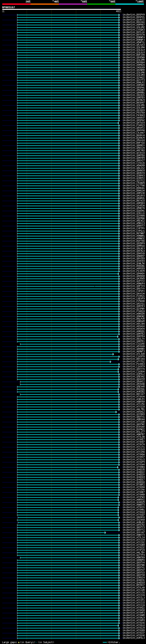Choose the UniRef100_B6SKA7 row label
Viewport: 146px width, 644px height.
pos(133,103)
